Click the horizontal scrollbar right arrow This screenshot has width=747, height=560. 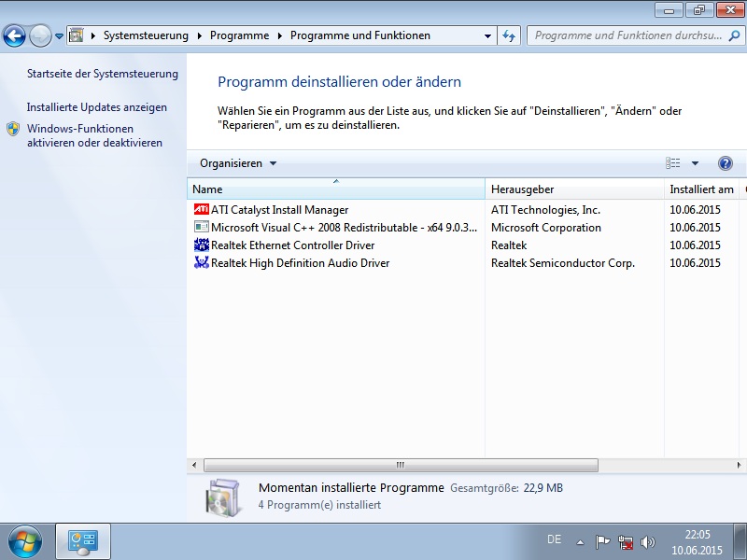[739, 465]
